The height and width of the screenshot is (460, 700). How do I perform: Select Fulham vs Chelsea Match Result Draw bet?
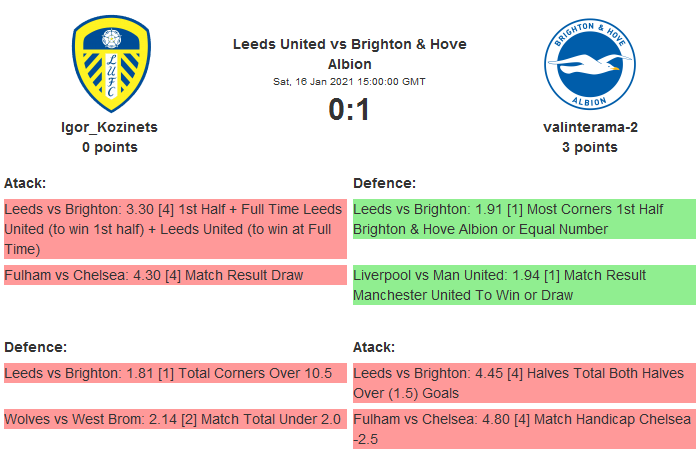tap(174, 274)
